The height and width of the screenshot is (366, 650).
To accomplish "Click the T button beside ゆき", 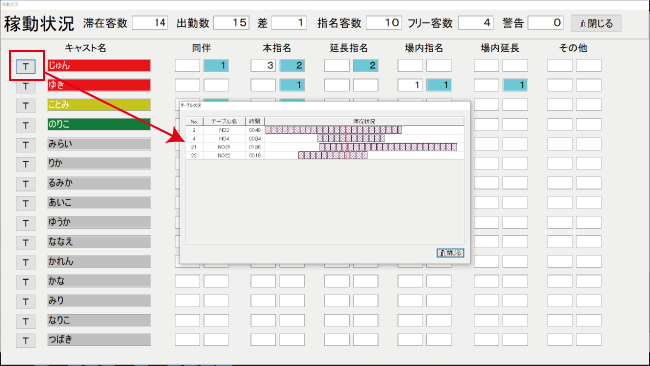I will coord(26,86).
